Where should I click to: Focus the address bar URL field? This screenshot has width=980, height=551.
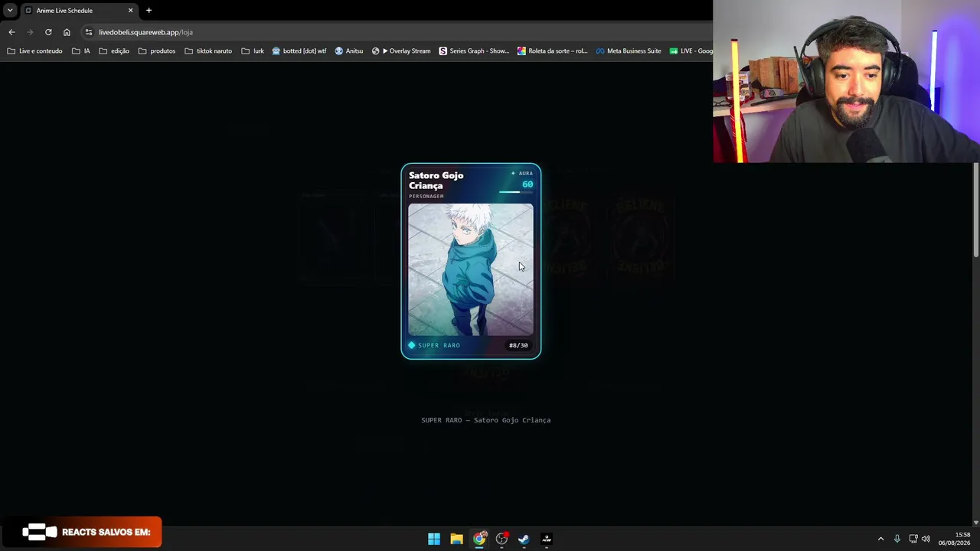pos(398,32)
